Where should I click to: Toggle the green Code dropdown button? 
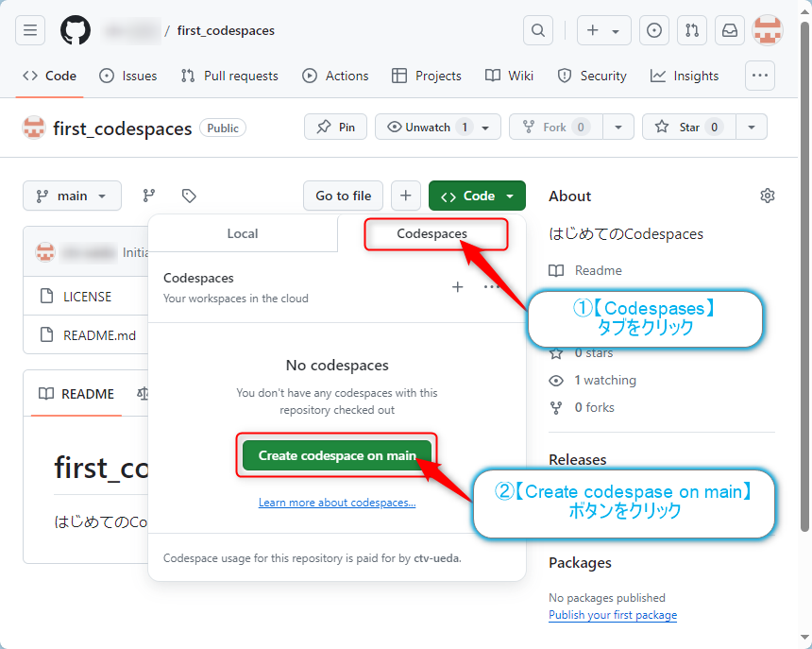tap(477, 196)
